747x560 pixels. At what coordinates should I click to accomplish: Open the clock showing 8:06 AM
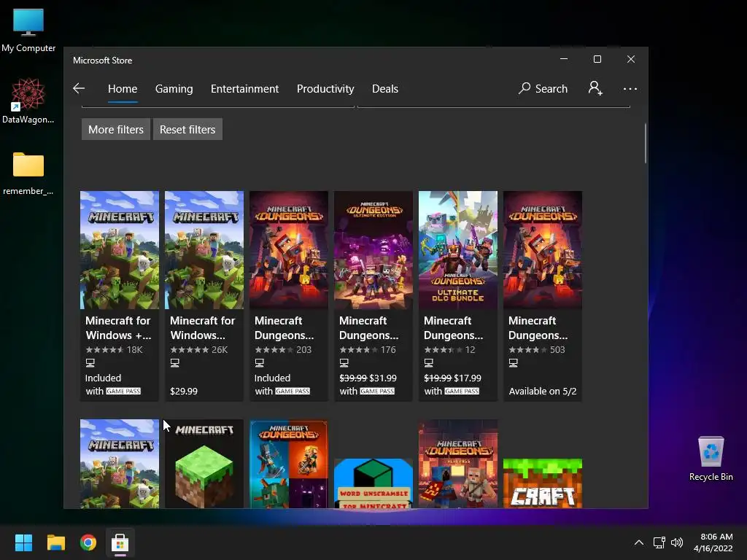coord(713,542)
